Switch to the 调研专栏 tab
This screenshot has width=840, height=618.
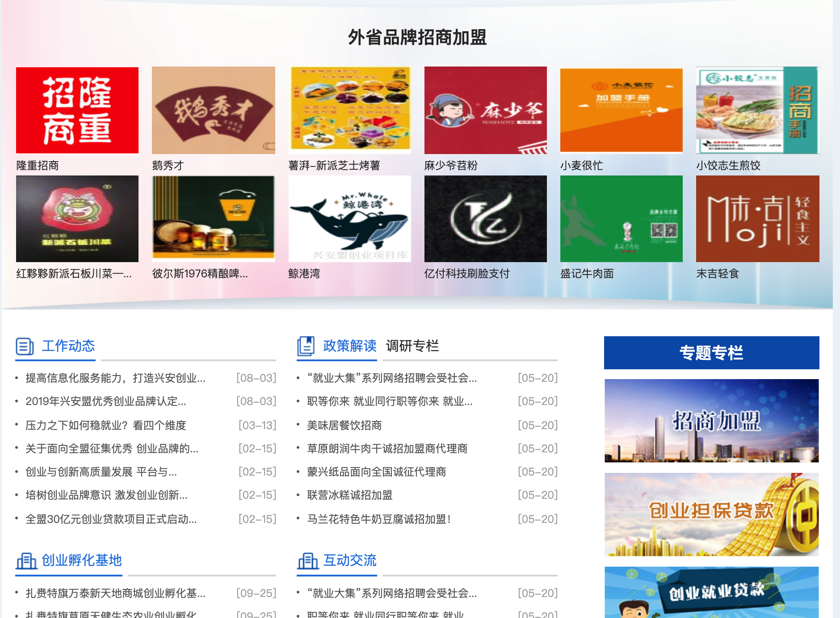tap(412, 346)
